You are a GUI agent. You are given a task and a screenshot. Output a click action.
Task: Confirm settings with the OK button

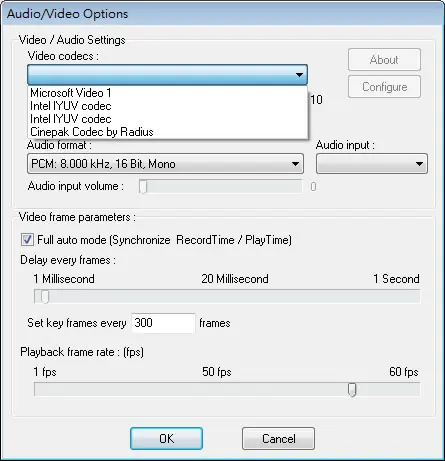point(166,439)
